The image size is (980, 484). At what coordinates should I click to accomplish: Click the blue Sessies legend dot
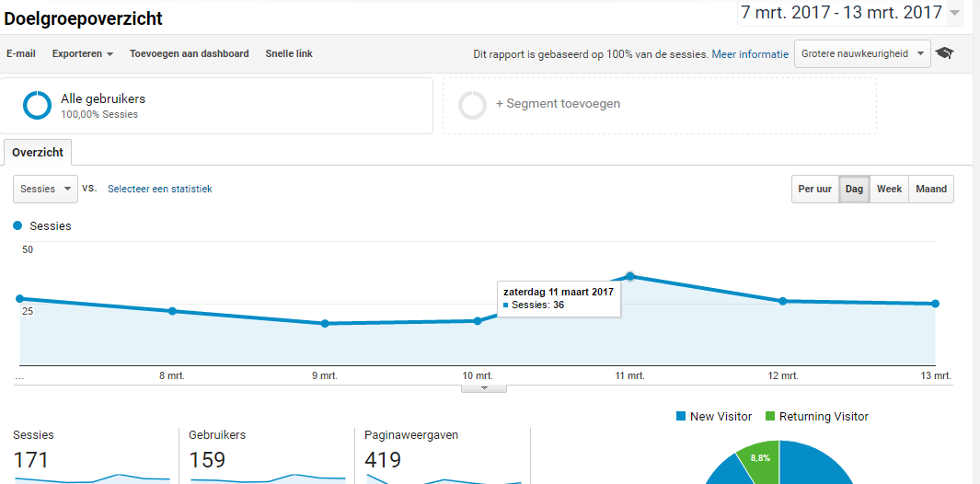tap(17, 225)
